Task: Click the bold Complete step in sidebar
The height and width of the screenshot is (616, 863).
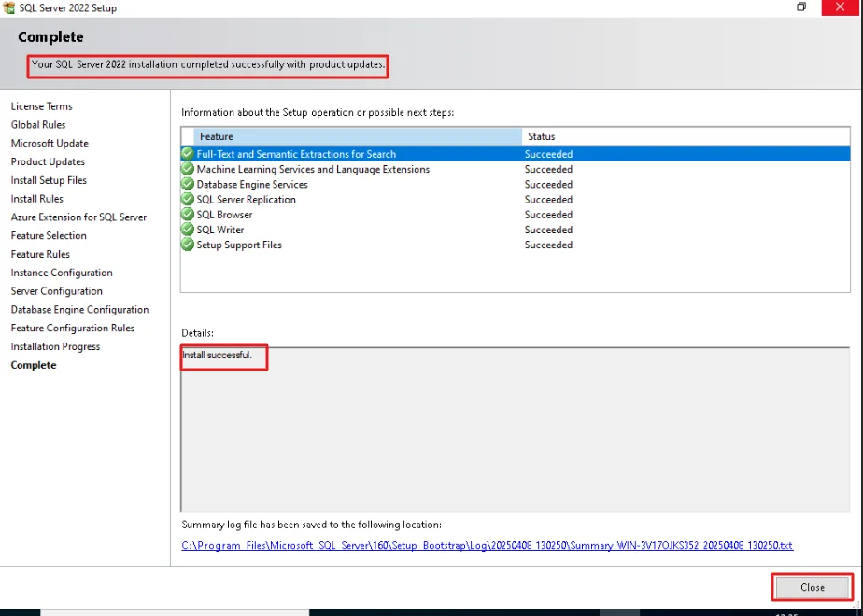Action: coord(34,365)
